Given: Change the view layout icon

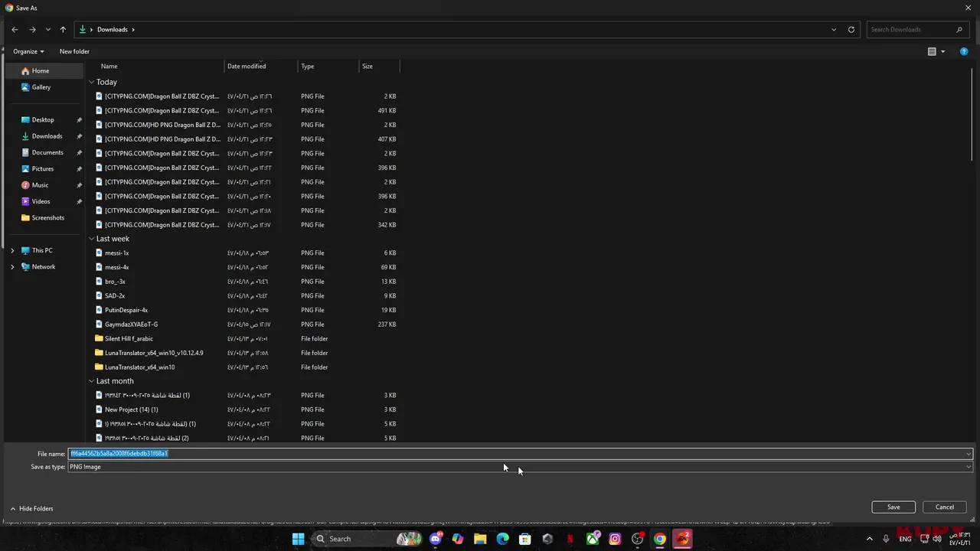Looking at the screenshot, I should coord(932,51).
